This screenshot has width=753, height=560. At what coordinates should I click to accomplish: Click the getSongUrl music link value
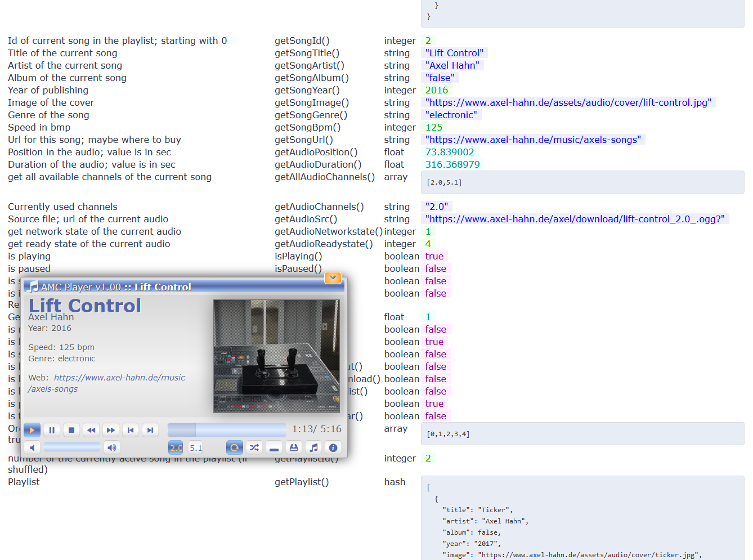(533, 140)
